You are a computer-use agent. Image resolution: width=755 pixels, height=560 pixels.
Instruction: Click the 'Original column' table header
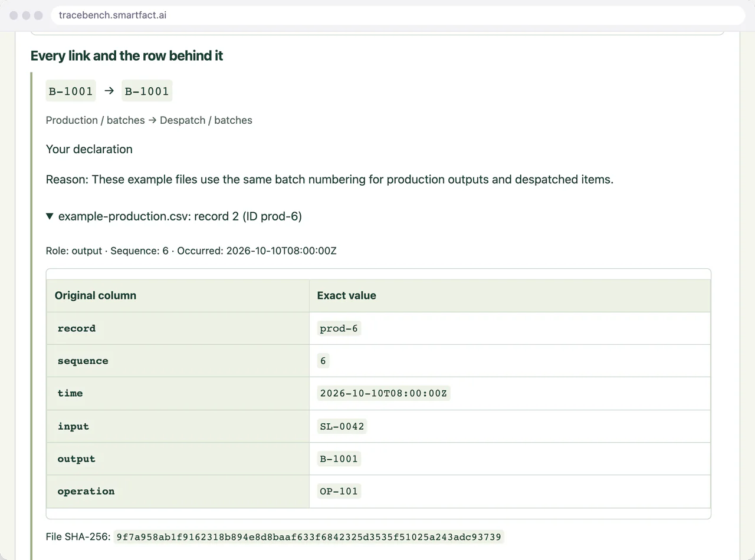tap(178, 296)
